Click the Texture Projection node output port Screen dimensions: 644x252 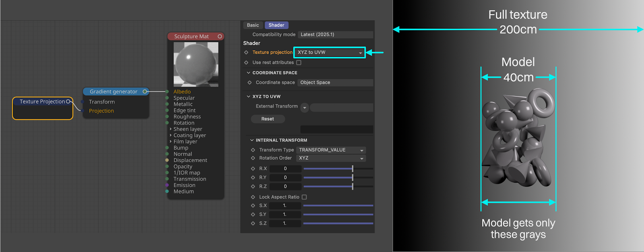point(68,102)
